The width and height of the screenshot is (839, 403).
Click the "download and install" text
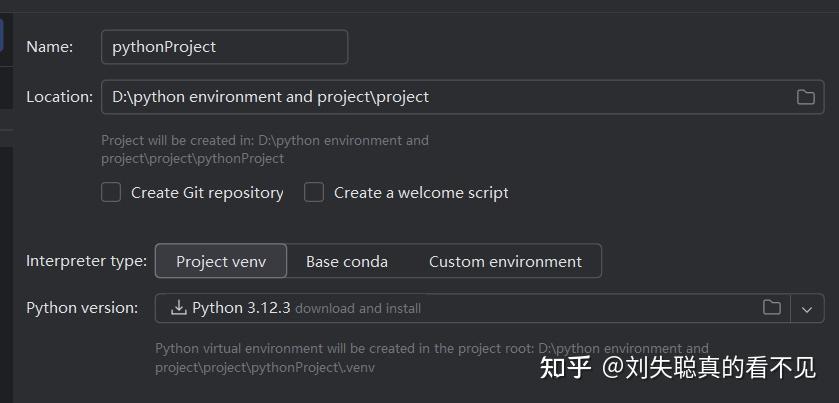pos(358,309)
